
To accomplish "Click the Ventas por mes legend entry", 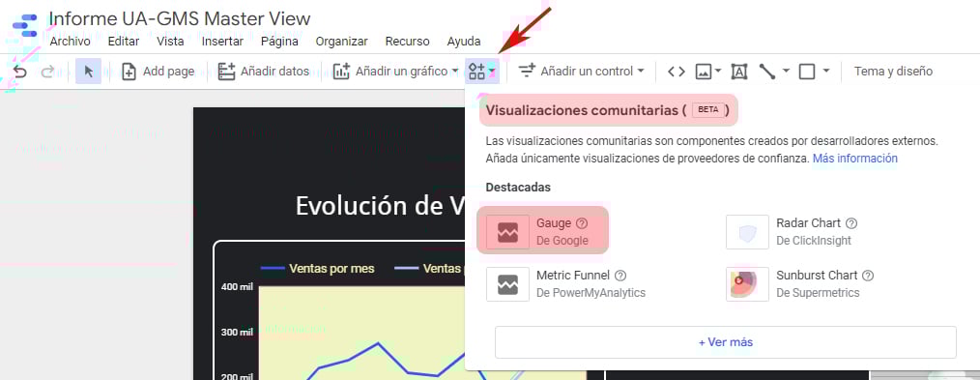I will (x=318, y=269).
